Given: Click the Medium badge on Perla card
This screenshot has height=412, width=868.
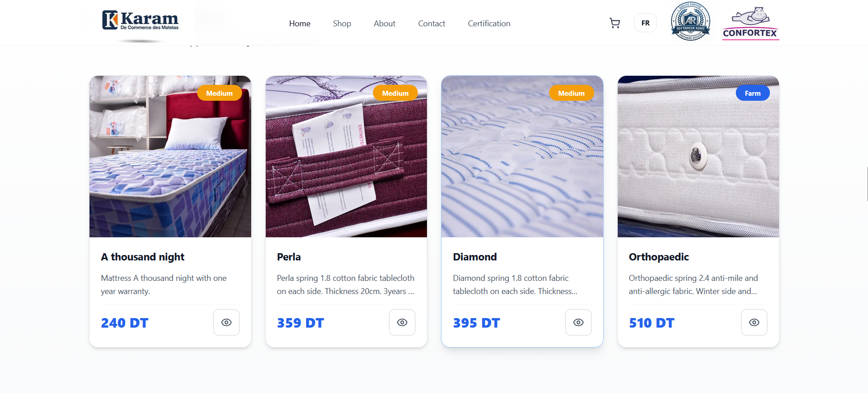Looking at the screenshot, I should click(x=395, y=93).
